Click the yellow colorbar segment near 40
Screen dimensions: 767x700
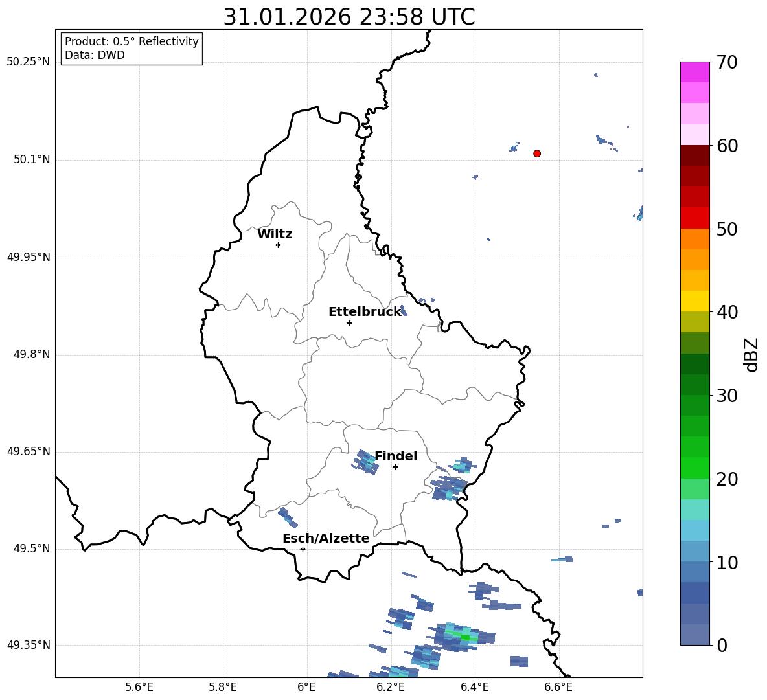(x=694, y=301)
